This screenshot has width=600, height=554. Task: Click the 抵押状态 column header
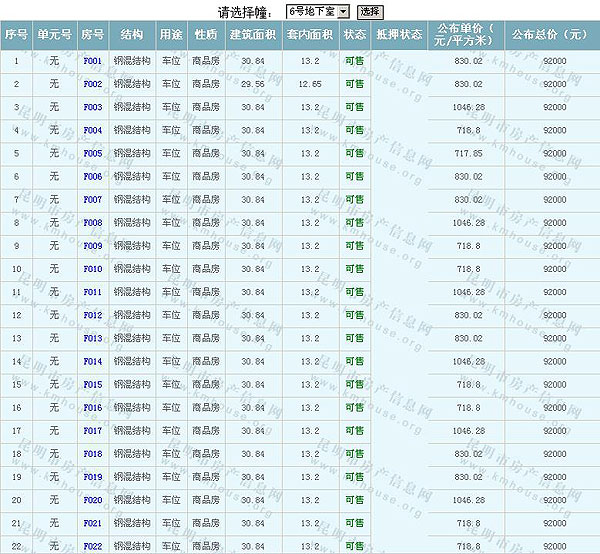(399, 34)
